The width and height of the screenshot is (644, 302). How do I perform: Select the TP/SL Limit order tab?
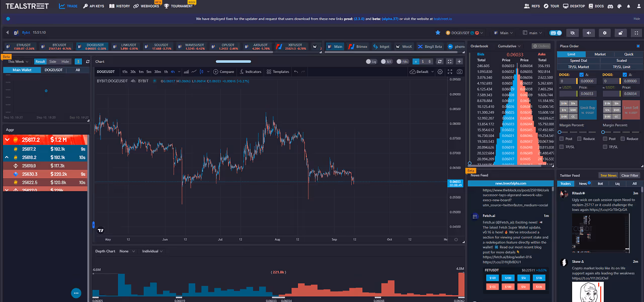pos(621,66)
